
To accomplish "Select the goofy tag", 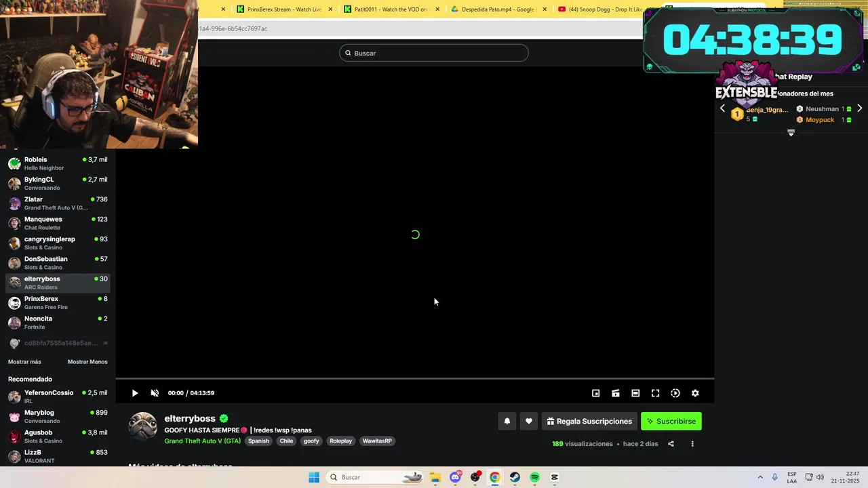I will click(x=311, y=441).
